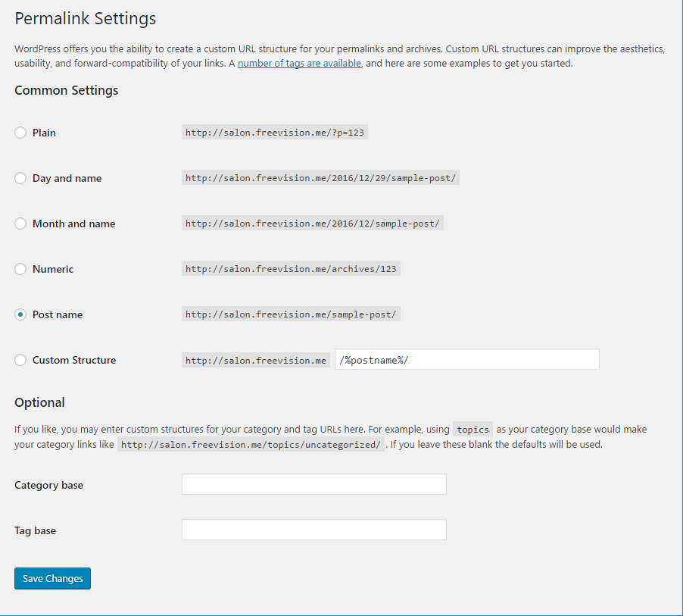Click the Permalink Settings page heading
Viewport: 683px width, 616px height.
pos(86,18)
